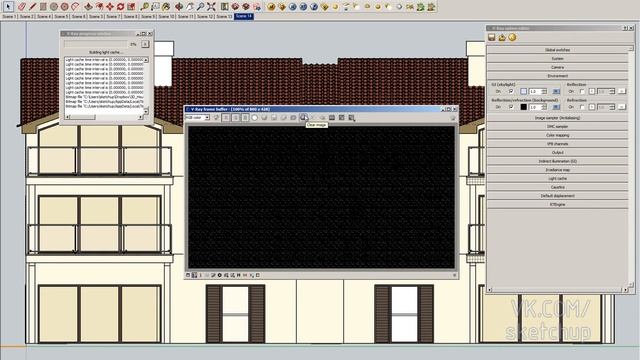640x360 pixels.
Task: Click GI skylight multiplier value field
Action: coord(535,91)
